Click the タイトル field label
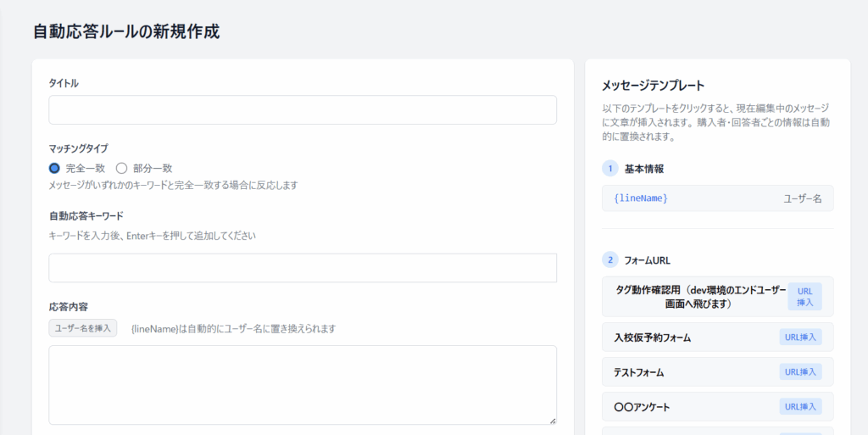This screenshot has width=868, height=435. point(64,83)
